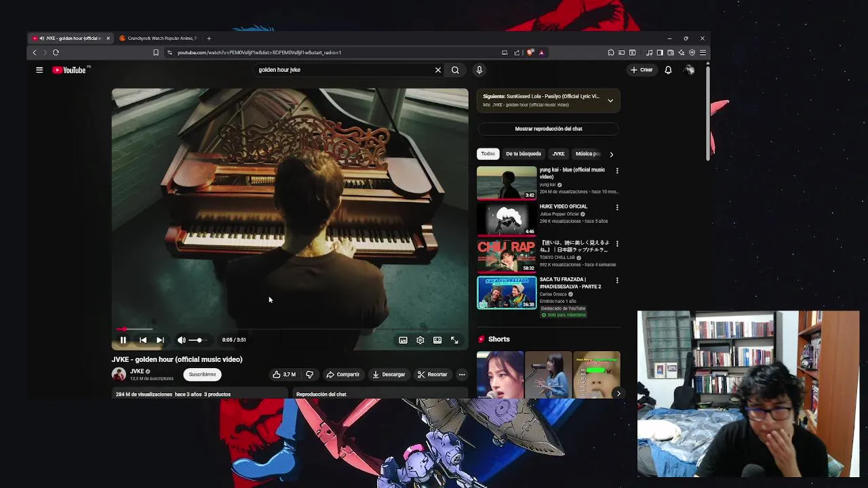Click the Recortar clip button

point(432,374)
